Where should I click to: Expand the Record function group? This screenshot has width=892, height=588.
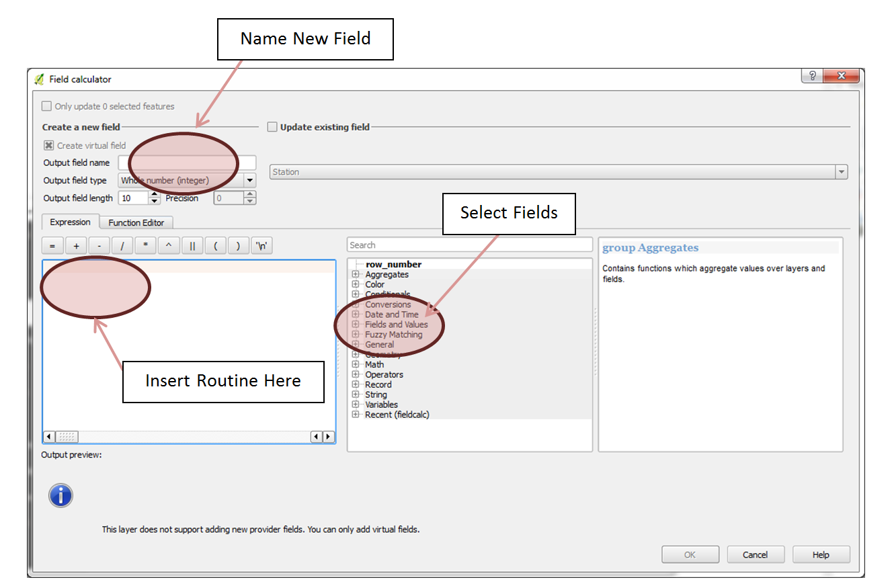(356, 384)
